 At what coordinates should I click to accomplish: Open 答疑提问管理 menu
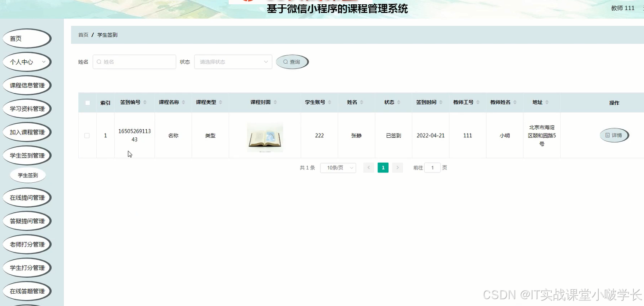click(x=27, y=221)
